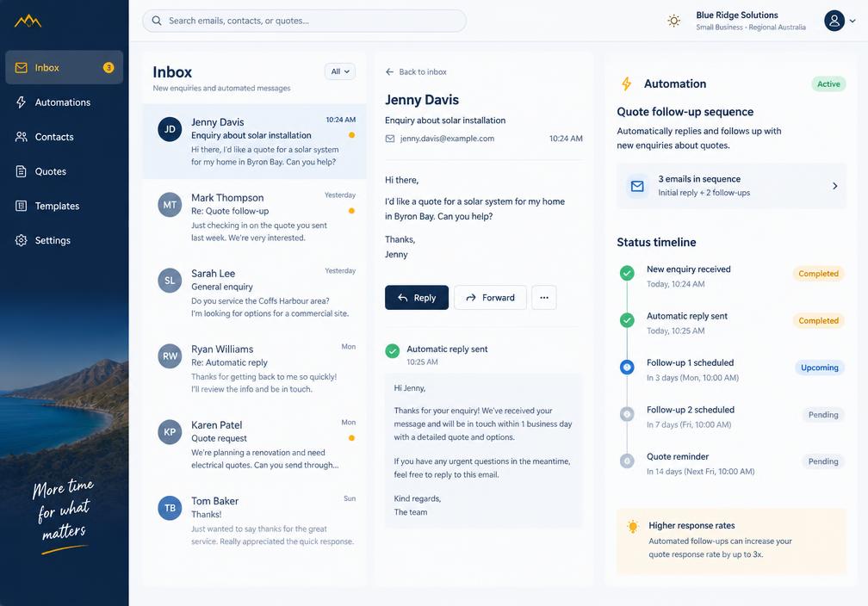Click lightbulb icon in Higher response rates
The height and width of the screenshot is (606, 868).
(x=632, y=526)
